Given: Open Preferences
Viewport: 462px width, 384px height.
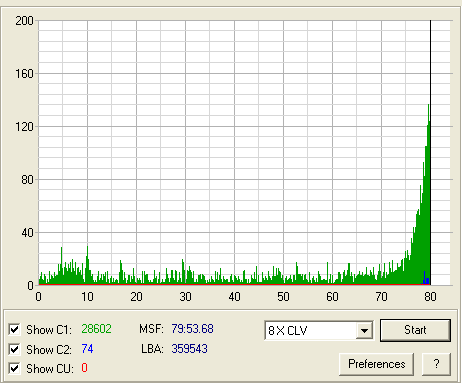Looking at the screenshot, I should (x=376, y=364).
